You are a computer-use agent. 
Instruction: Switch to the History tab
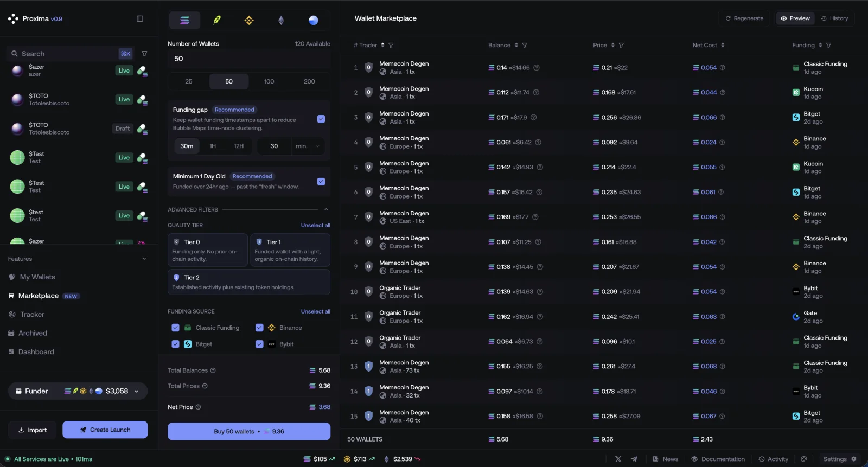point(834,18)
